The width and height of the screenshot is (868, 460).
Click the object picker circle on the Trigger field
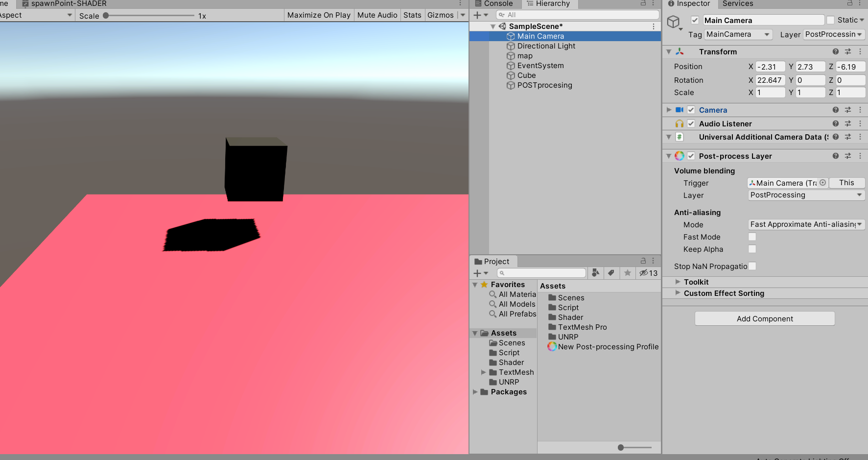pos(823,183)
